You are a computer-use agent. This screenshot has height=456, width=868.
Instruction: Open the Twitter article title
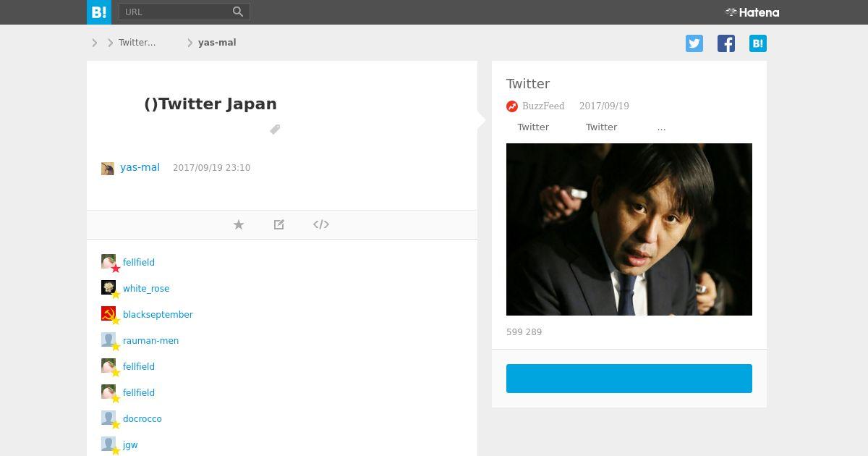pos(528,84)
